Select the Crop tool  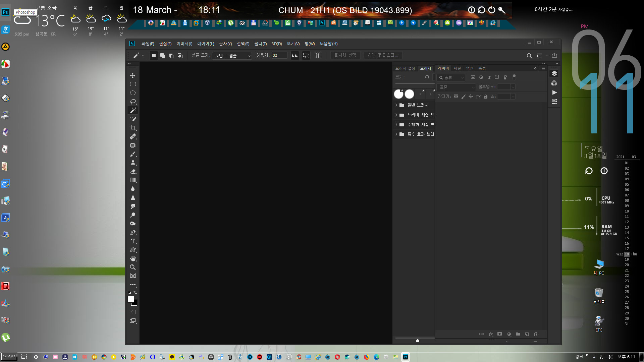(x=133, y=128)
